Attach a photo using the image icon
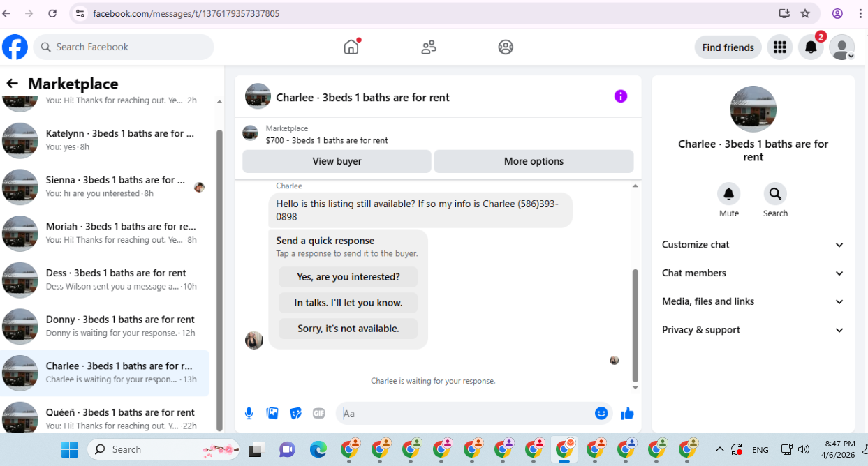 (272, 414)
